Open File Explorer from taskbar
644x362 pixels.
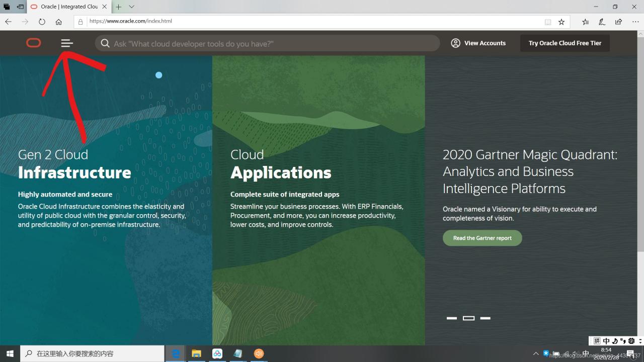coord(196,353)
